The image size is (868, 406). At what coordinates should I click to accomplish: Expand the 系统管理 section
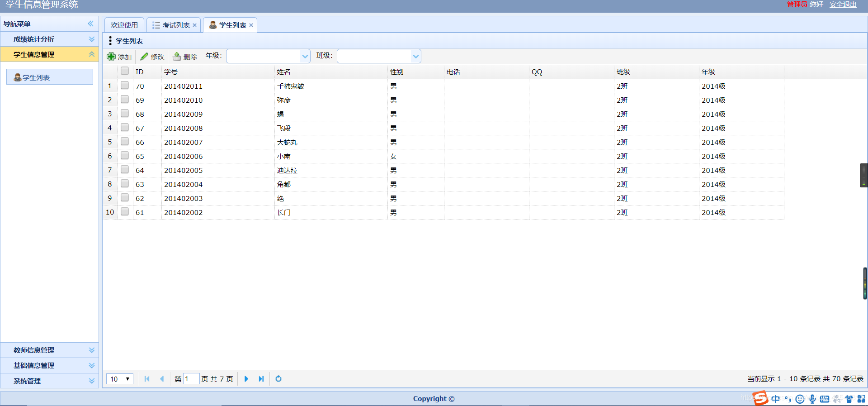click(50, 381)
